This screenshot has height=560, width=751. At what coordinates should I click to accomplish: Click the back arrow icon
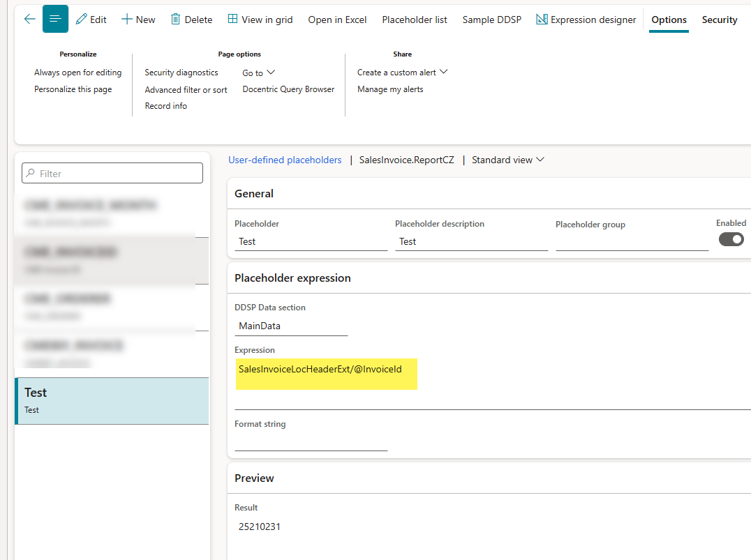(29, 19)
